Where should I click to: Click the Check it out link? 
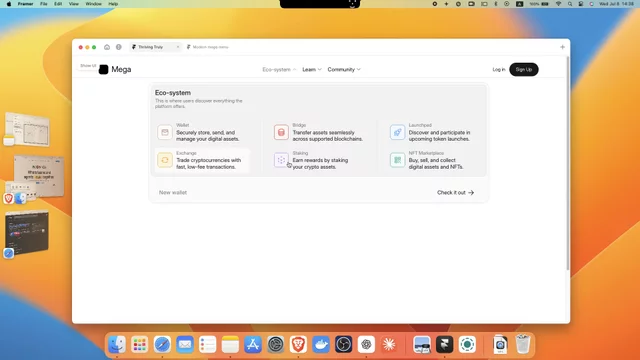point(456,193)
